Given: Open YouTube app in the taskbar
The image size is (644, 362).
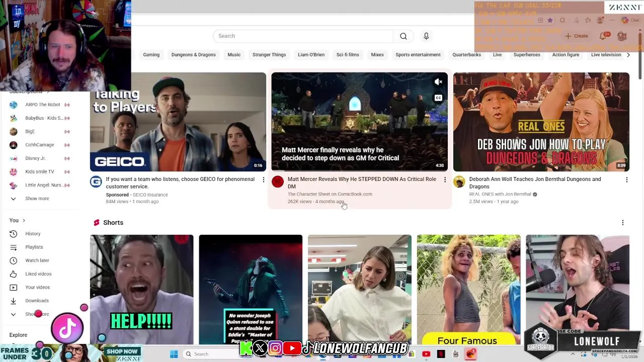Looking at the screenshot, I should coord(426,354).
